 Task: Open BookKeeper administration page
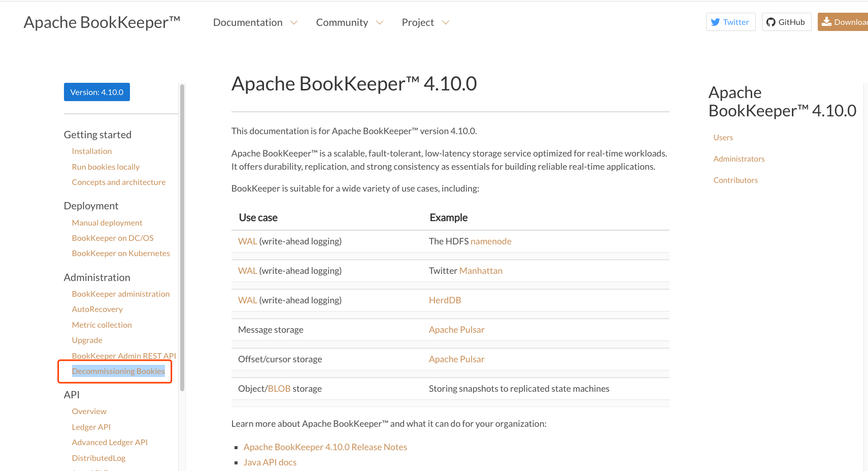point(121,294)
